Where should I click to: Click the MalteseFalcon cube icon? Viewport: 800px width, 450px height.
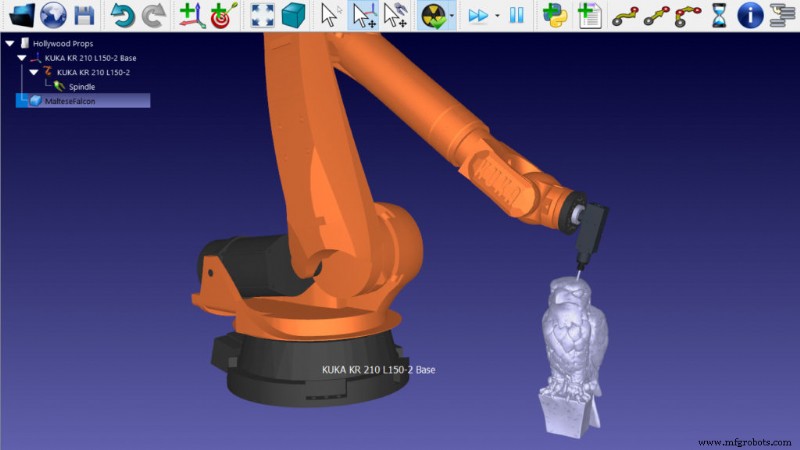(x=35, y=101)
